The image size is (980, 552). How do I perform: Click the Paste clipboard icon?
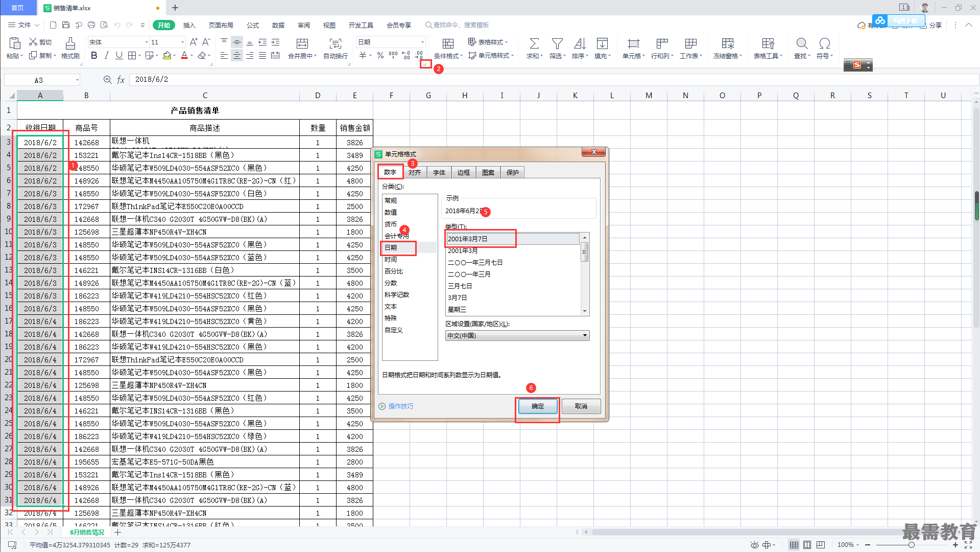pyautogui.click(x=14, y=43)
